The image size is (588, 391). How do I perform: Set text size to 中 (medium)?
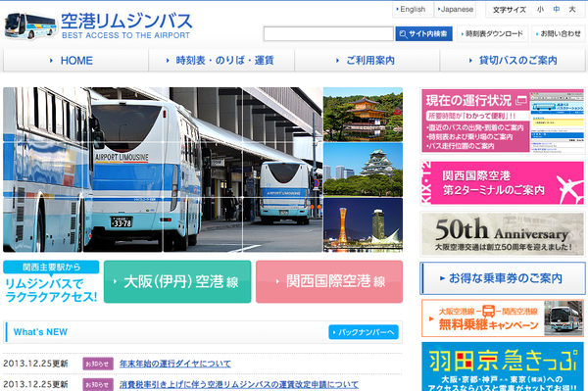[557, 10]
